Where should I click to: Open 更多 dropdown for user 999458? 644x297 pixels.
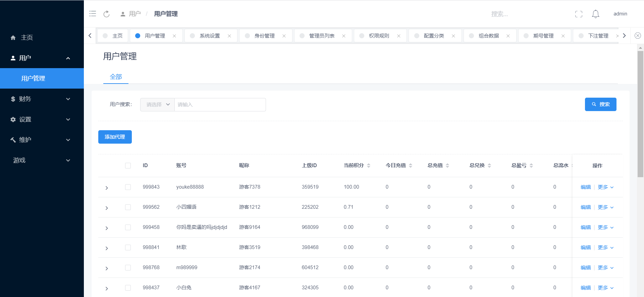coord(605,228)
